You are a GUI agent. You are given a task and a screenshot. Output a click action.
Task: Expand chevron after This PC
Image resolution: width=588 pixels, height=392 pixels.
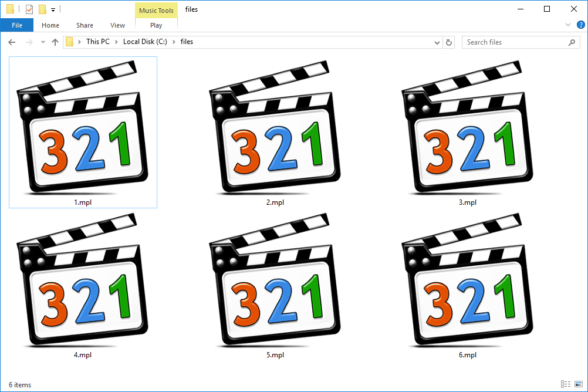pos(116,42)
